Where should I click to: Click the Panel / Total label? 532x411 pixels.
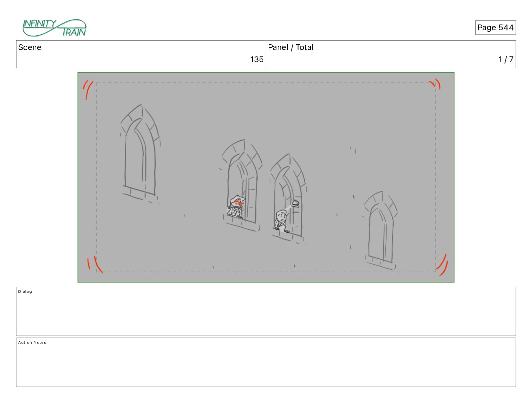click(x=291, y=47)
